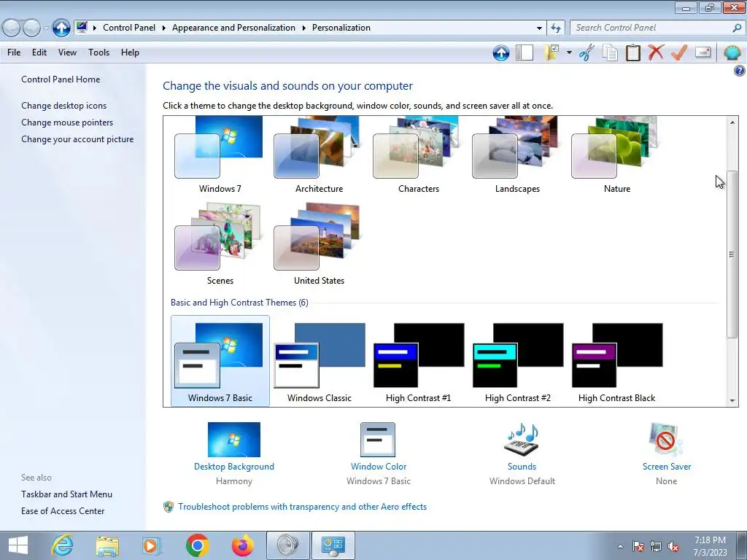
Task: Click the scissors Cut icon
Action: tap(587, 52)
